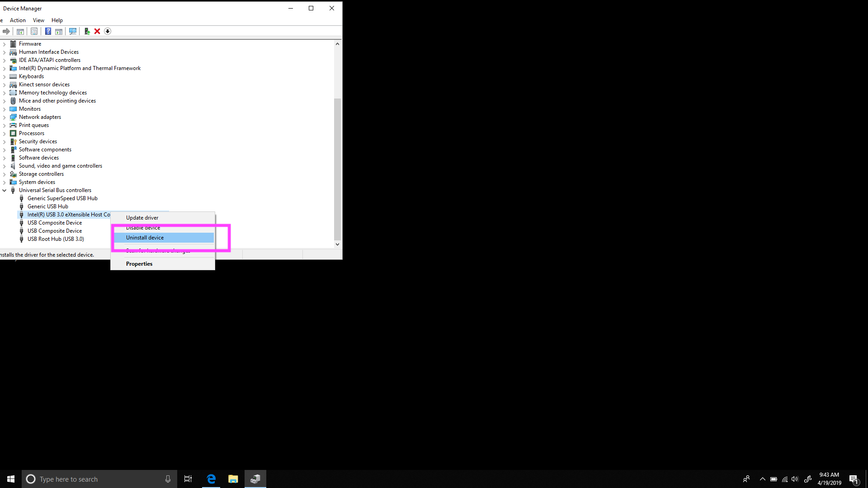Click scan for hardware changes icon
The width and height of the screenshot is (868, 488).
[73, 31]
